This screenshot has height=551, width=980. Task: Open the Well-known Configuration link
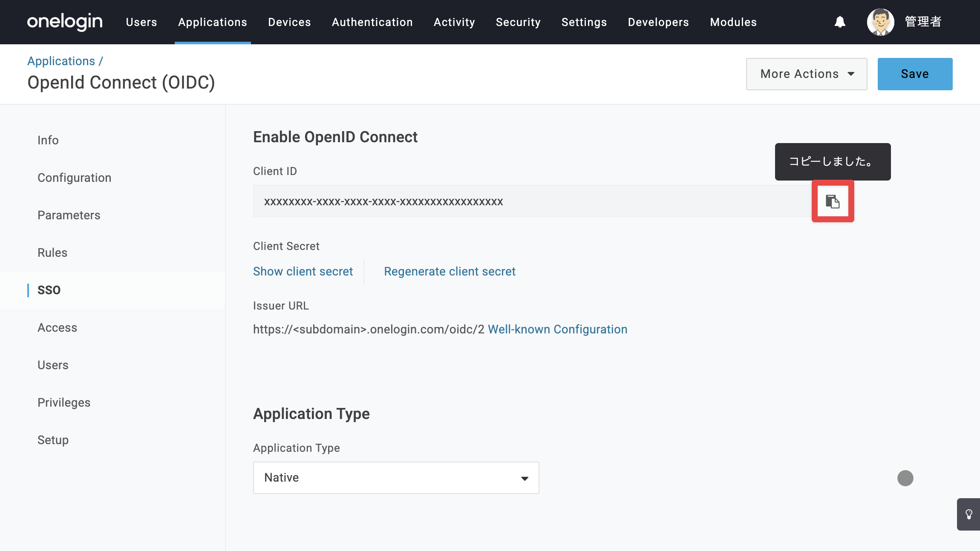coord(557,330)
